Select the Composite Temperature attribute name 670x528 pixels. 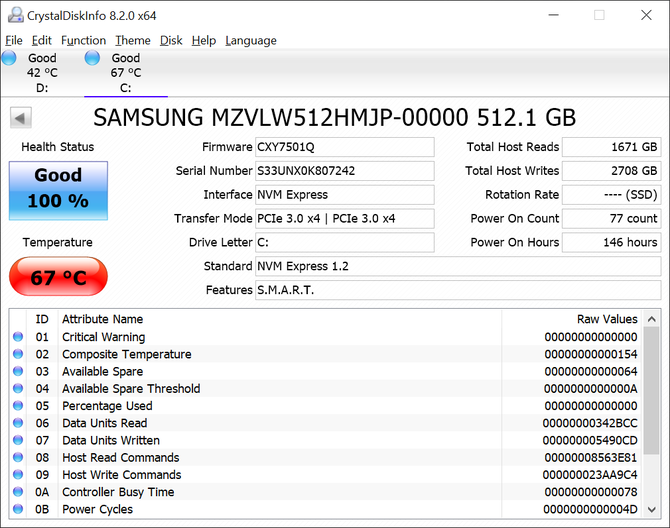click(x=127, y=354)
